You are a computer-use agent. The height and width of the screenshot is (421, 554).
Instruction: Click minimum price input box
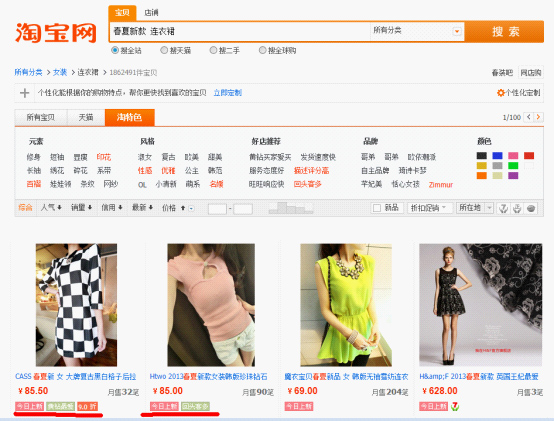click(x=217, y=209)
